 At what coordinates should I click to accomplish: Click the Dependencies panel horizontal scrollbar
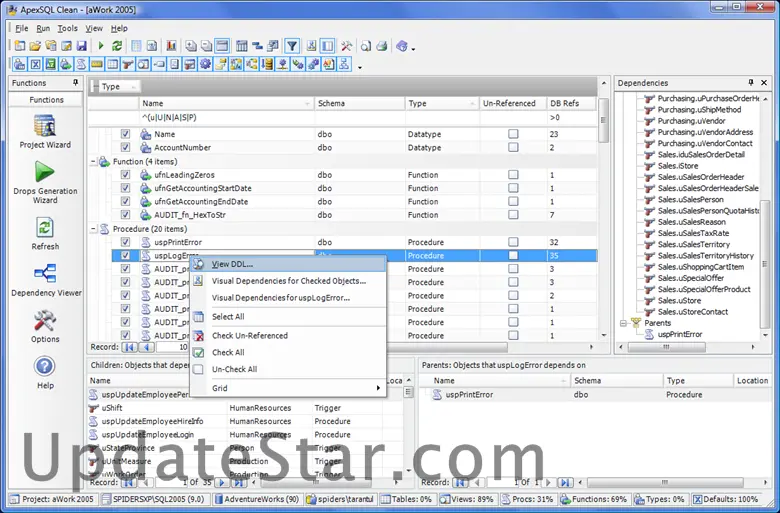coord(666,347)
